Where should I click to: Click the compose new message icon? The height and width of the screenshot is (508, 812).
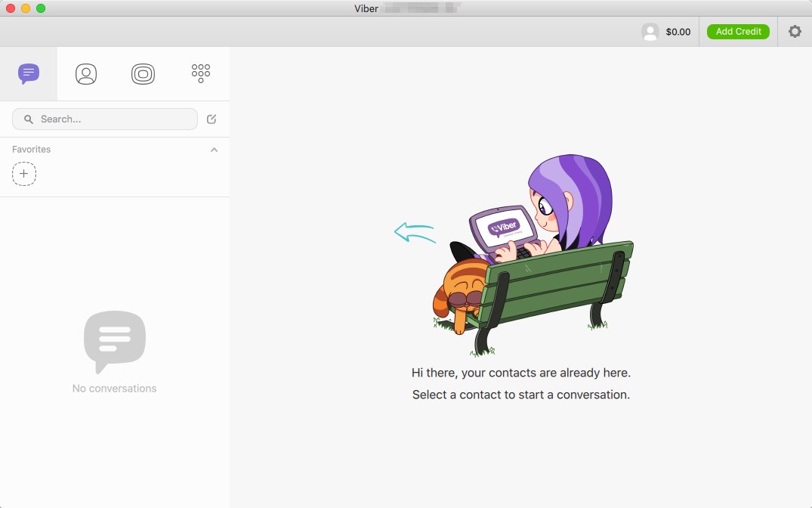(x=211, y=119)
